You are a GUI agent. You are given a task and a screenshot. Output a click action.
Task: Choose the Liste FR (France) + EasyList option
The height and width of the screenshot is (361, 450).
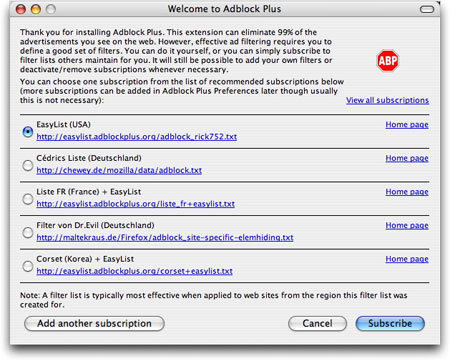tap(28, 199)
